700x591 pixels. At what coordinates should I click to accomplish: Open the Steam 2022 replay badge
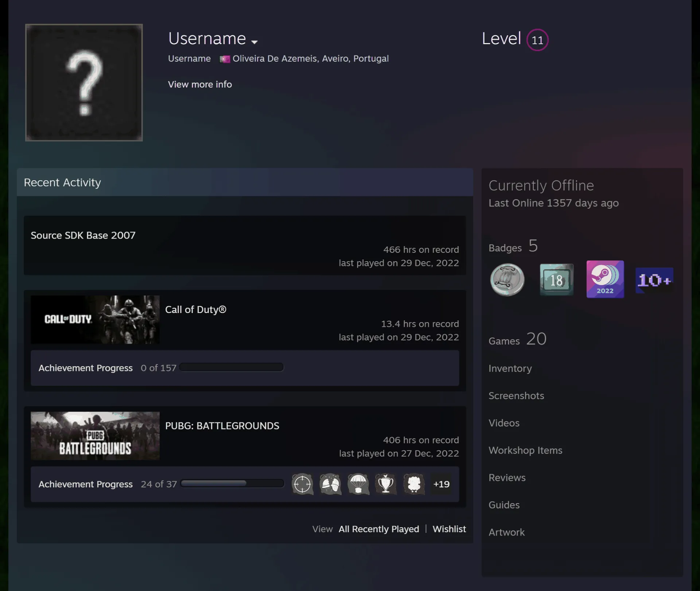tap(605, 279)
